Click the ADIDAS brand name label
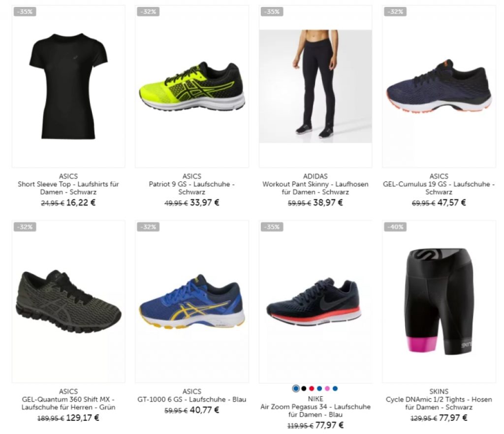504x434 pixels. (315, 176)
